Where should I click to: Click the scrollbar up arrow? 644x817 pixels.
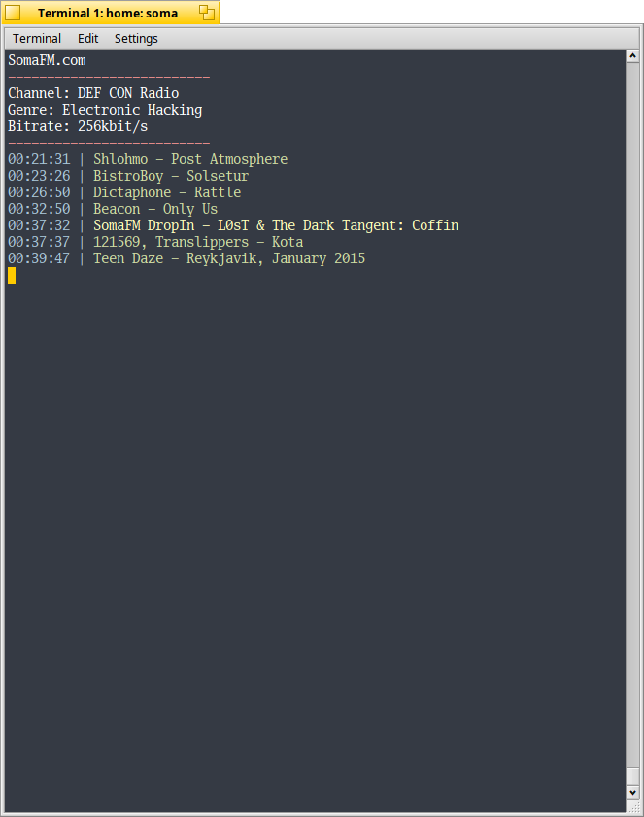[x=631, y=55]
